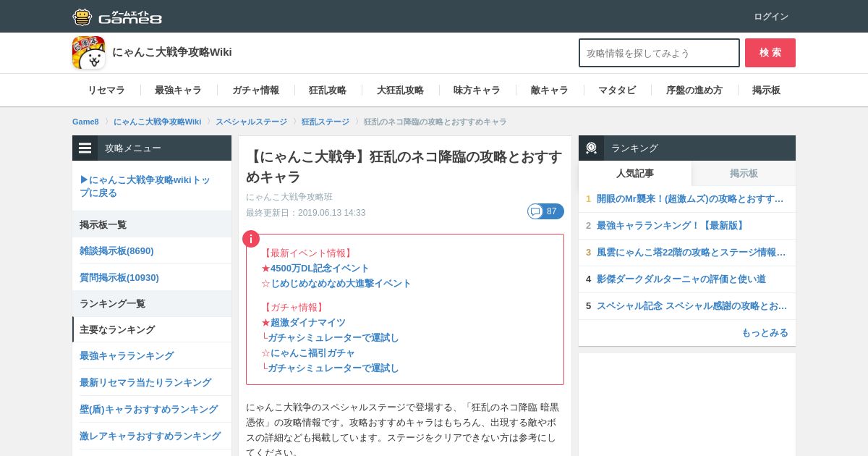The image size is (868, 456).
Task: Click the 【ガチャ情報】 heading
Action: click(294, 307)
